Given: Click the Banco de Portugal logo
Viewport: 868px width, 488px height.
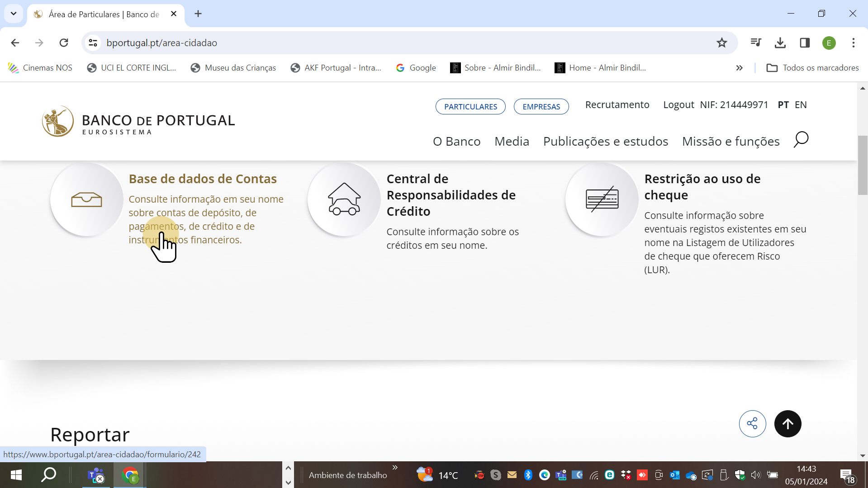Looking at the screenshot, I should click(x=138, y=121).
